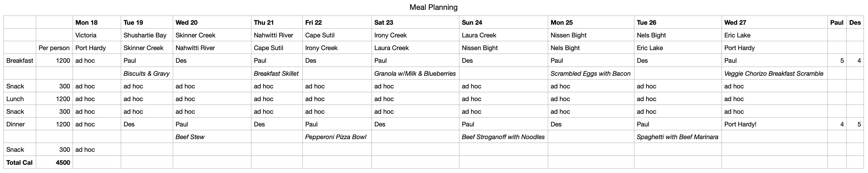Select the Sat 23 column header cell

[x=384, y=22]
